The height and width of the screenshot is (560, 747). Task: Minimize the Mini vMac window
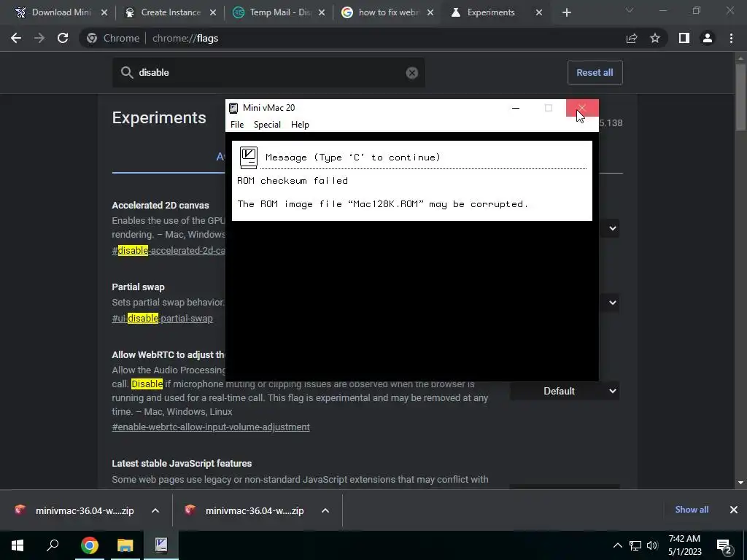point(516,108)
